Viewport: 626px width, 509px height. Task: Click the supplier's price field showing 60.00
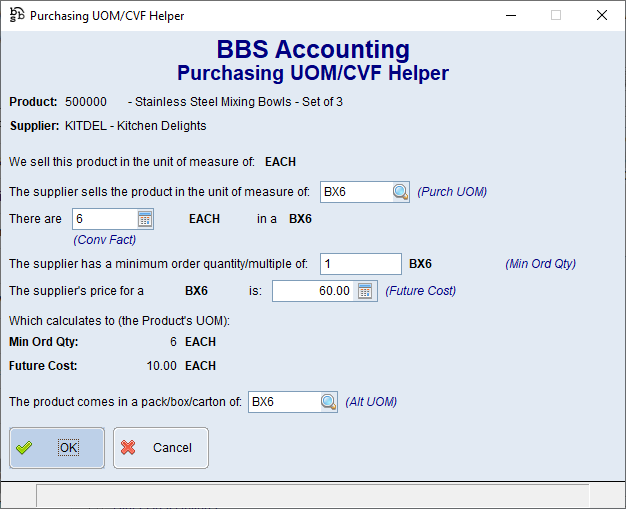tap(312, 291)
